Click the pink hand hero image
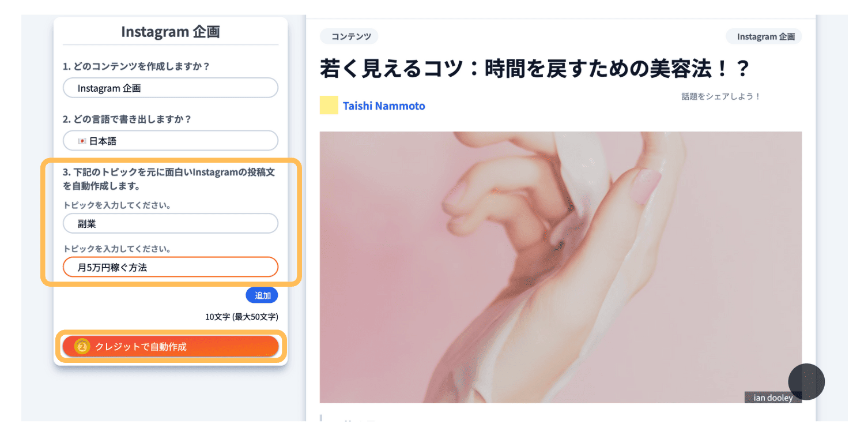 click(561, 267)
